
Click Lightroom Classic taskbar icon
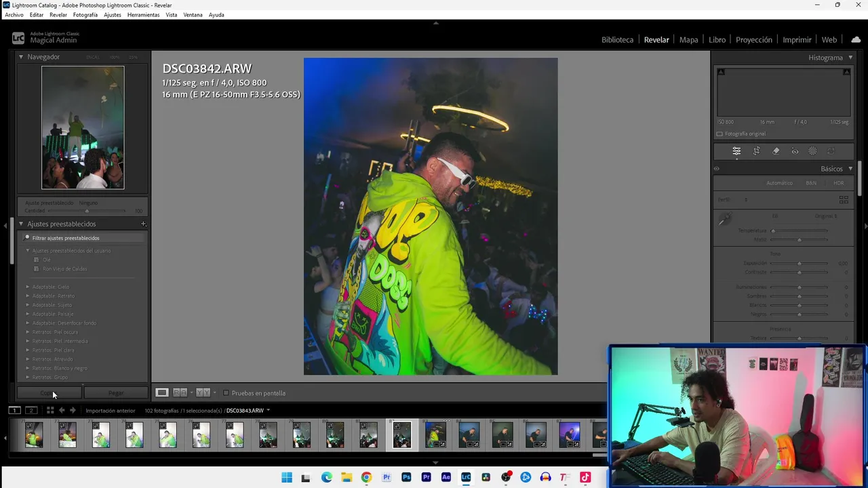tap(466, 477)
